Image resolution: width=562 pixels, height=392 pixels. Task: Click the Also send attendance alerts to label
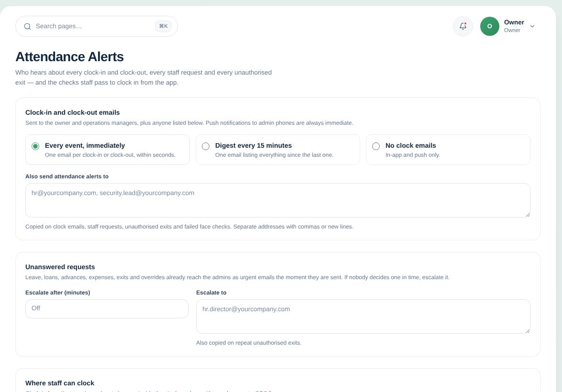click(67, 176)
